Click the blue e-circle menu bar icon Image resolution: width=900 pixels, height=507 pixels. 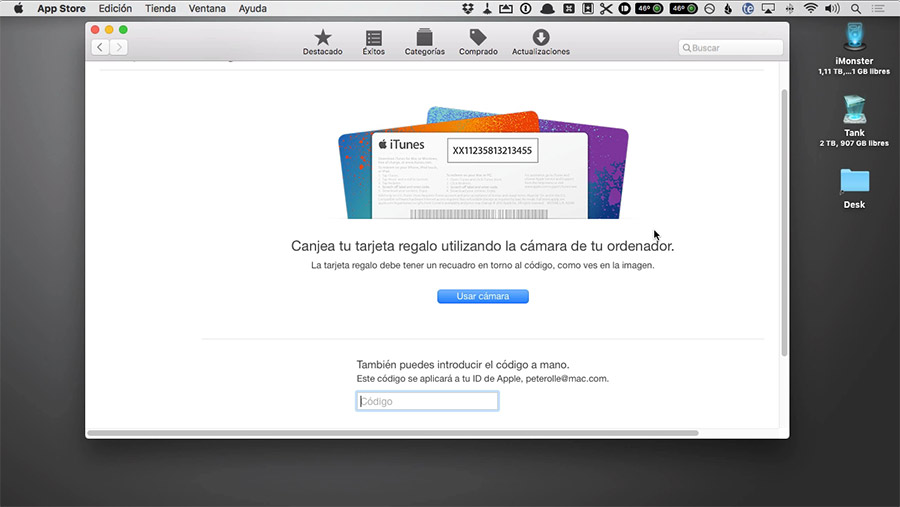748,9
